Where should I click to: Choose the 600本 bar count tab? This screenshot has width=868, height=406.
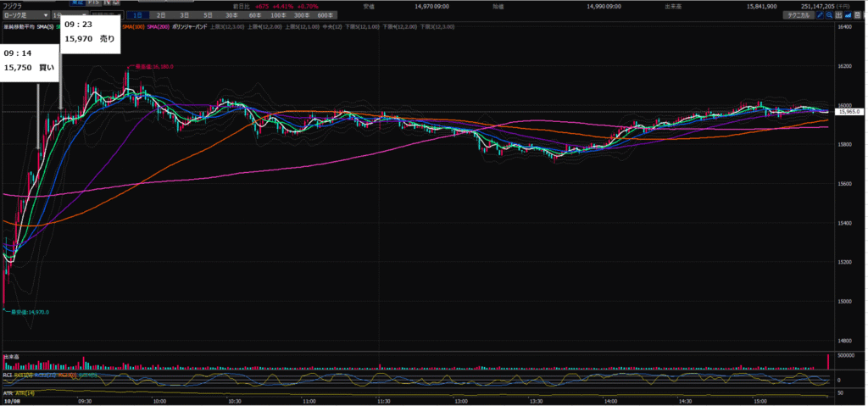pyautogui.click(x=324, y=15)
